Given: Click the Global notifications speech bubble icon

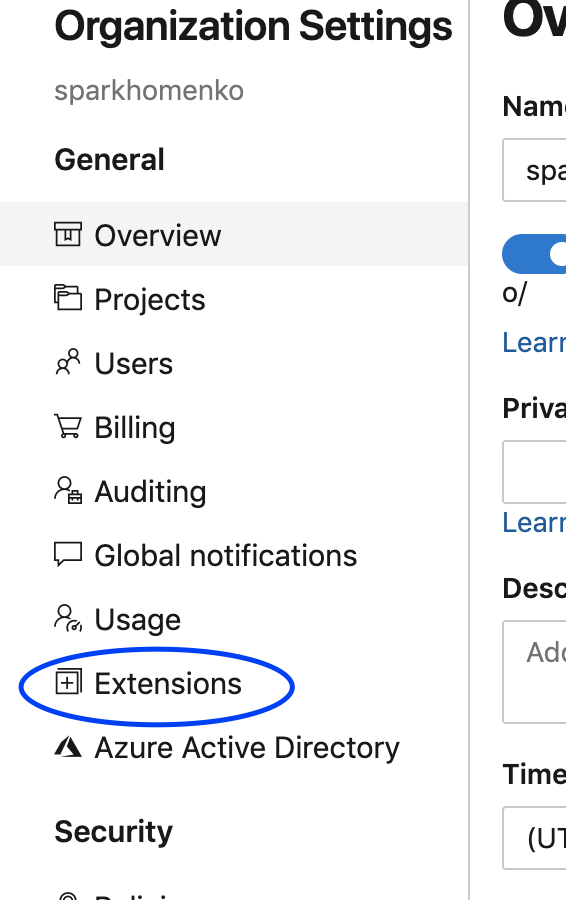Looking at the screenshot, I should tap(68, 554).
